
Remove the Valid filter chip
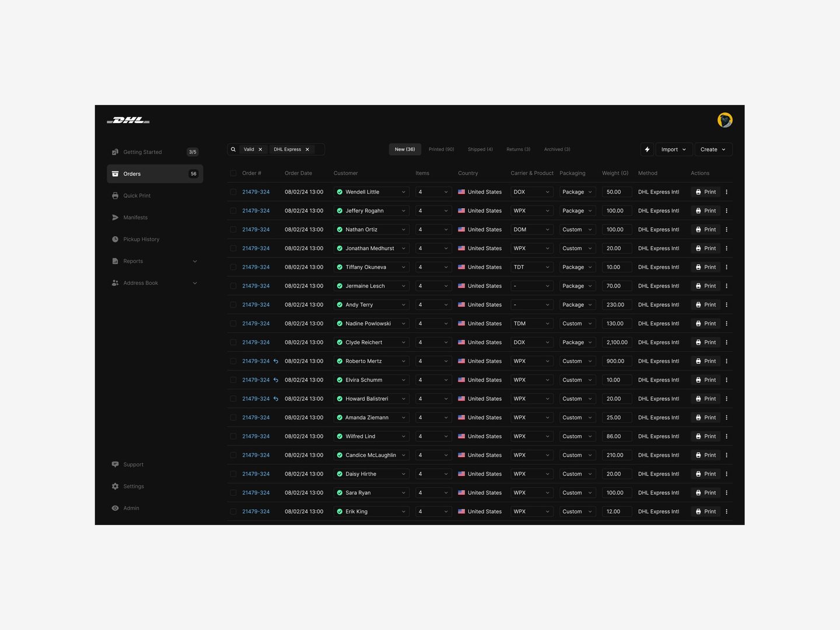[260, 149]
